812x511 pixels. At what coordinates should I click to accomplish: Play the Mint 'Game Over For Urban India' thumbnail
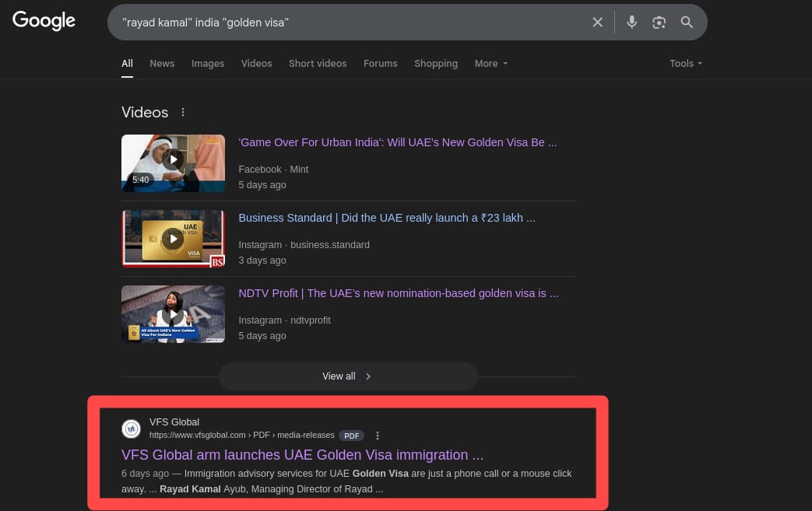(173, 163)
